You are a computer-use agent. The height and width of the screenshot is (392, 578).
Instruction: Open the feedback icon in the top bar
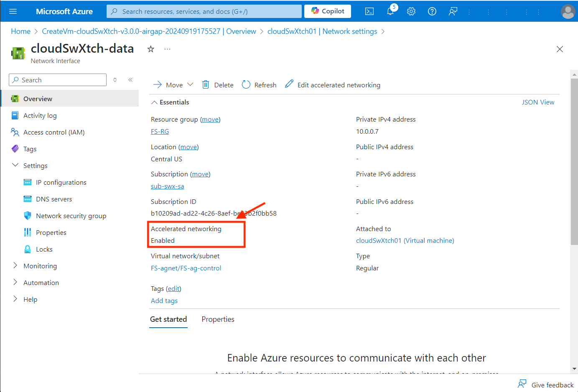pyautogui.click(x=453, y=11)
